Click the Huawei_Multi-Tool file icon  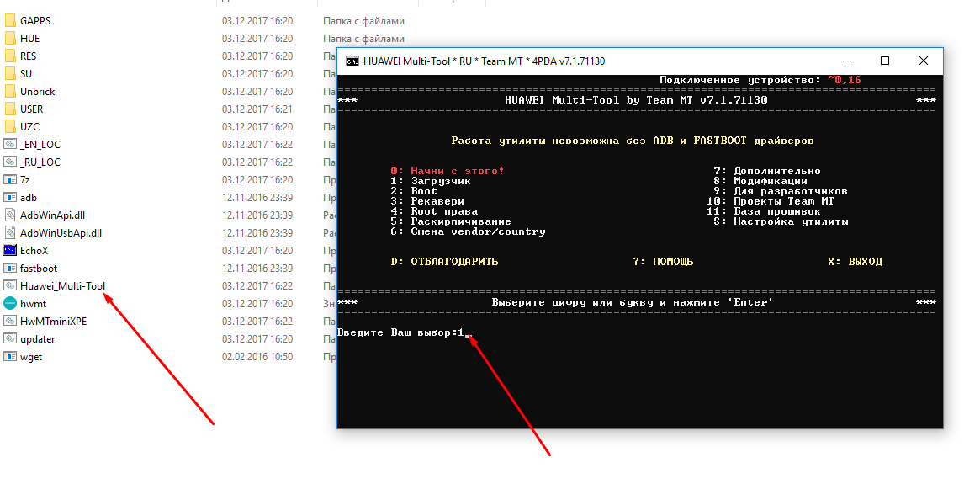point(10,286)
